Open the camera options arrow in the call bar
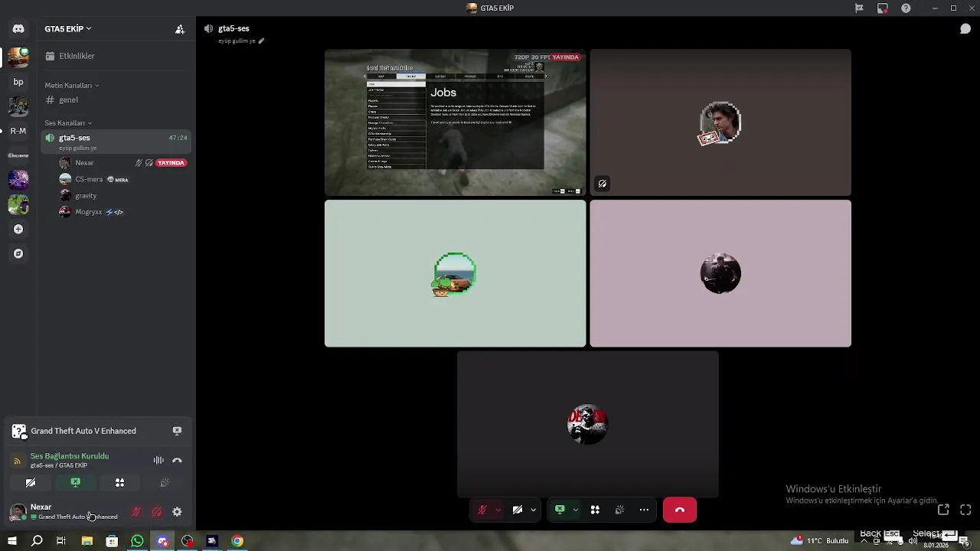980x551 pixels. [533, 510]
